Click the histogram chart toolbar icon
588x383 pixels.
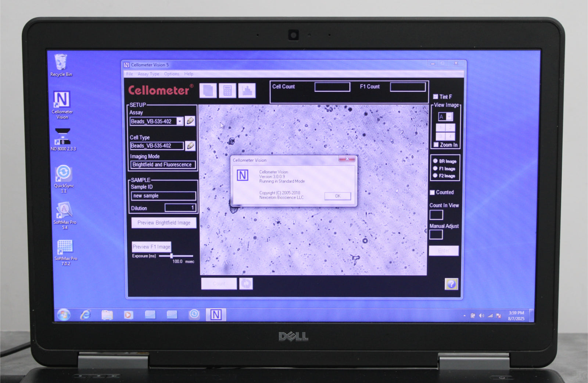(x=247, y=90)
